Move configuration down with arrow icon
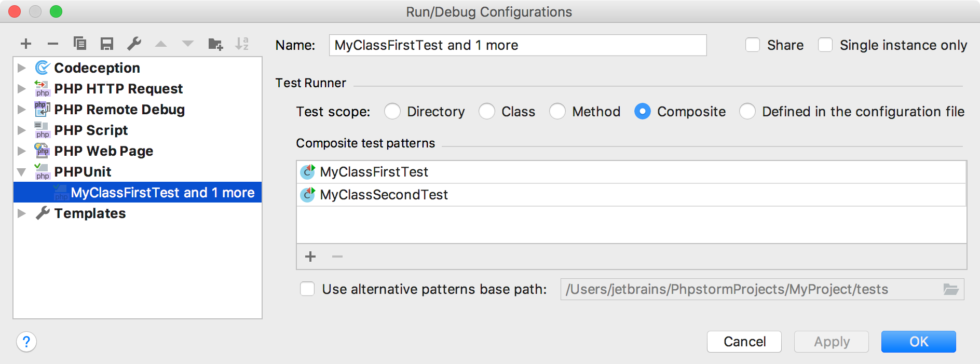The height and width of the screenshot is (364, 980). coord(188,44)
